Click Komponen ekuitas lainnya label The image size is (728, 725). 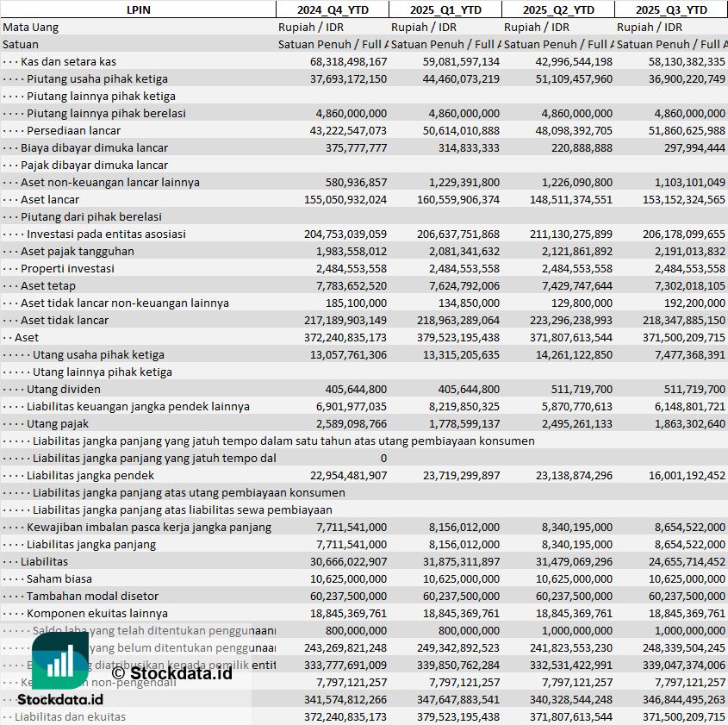97,614
